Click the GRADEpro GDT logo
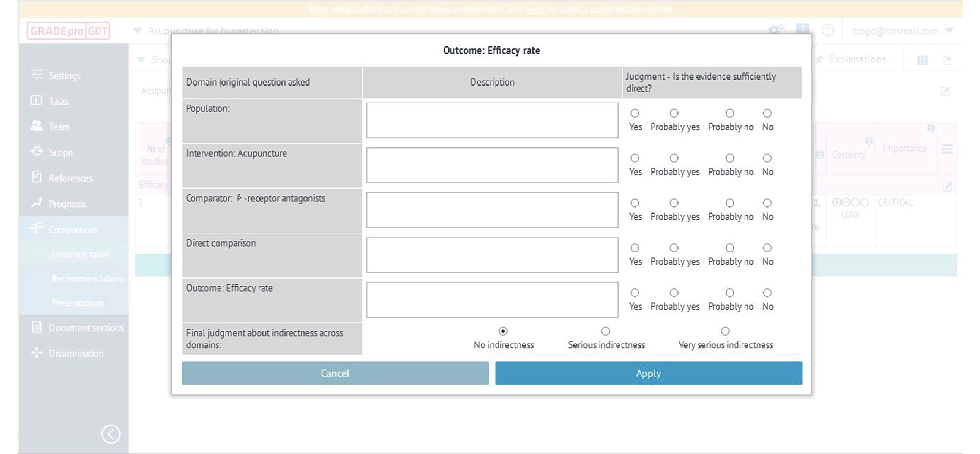 point(69,31)
